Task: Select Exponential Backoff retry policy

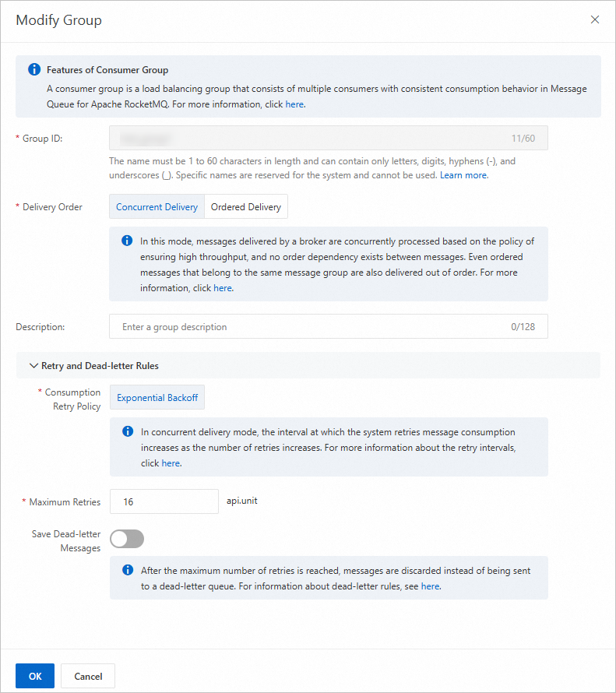Action: pos(157,397)
